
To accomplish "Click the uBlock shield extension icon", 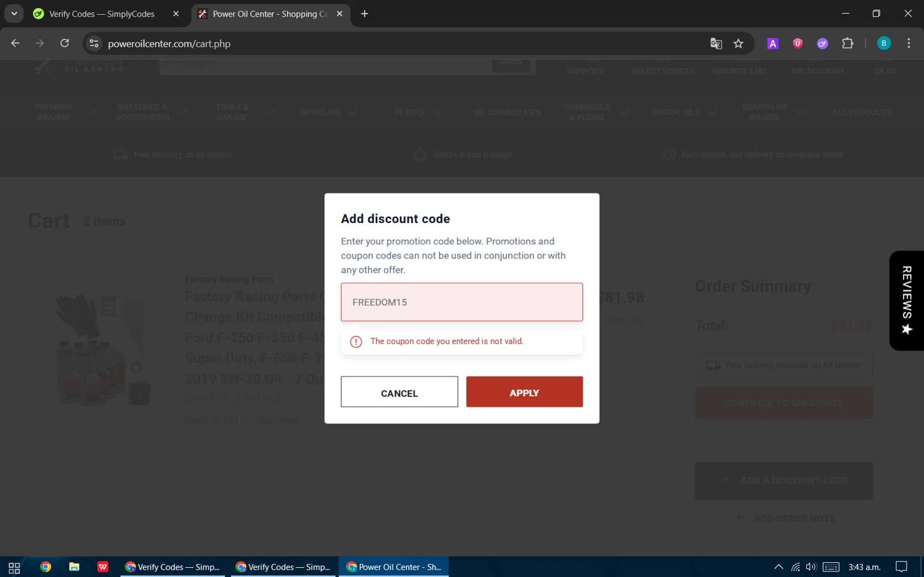I will point(798,43).
